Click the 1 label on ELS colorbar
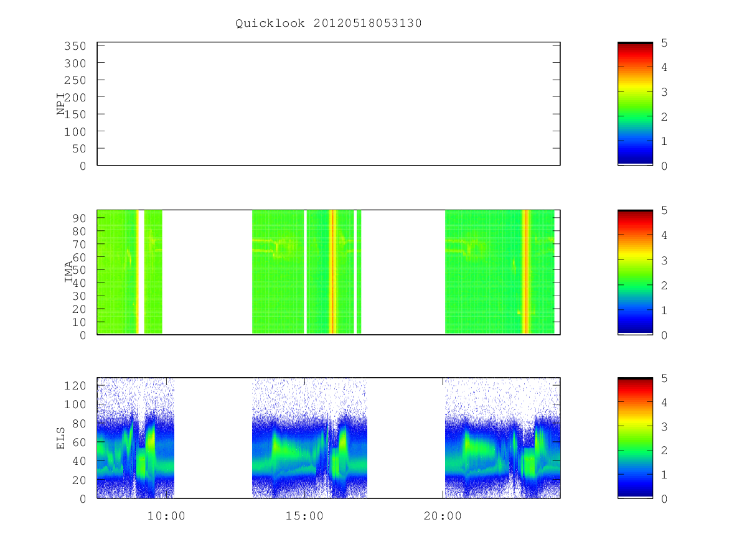 point(665,475)
